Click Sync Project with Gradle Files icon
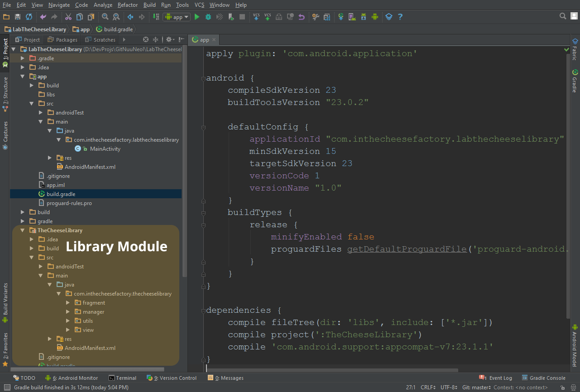The image size is (580, 392). click(341, 17)
